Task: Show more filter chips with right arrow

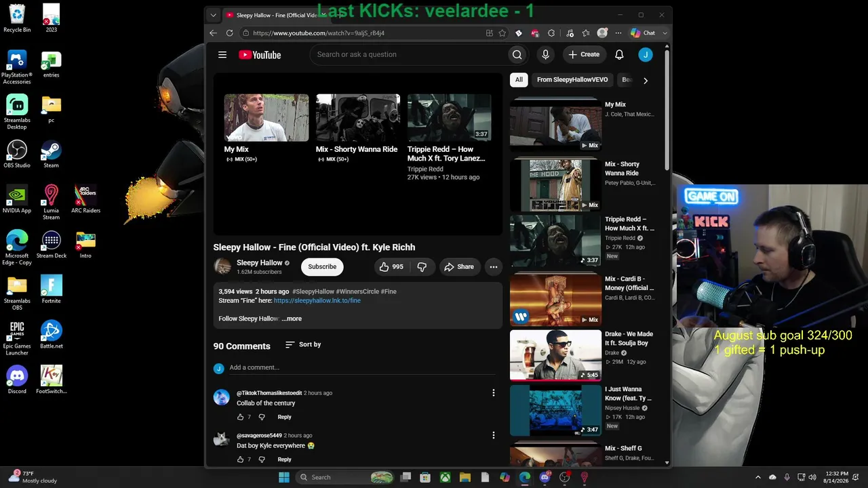Action: 646,80
